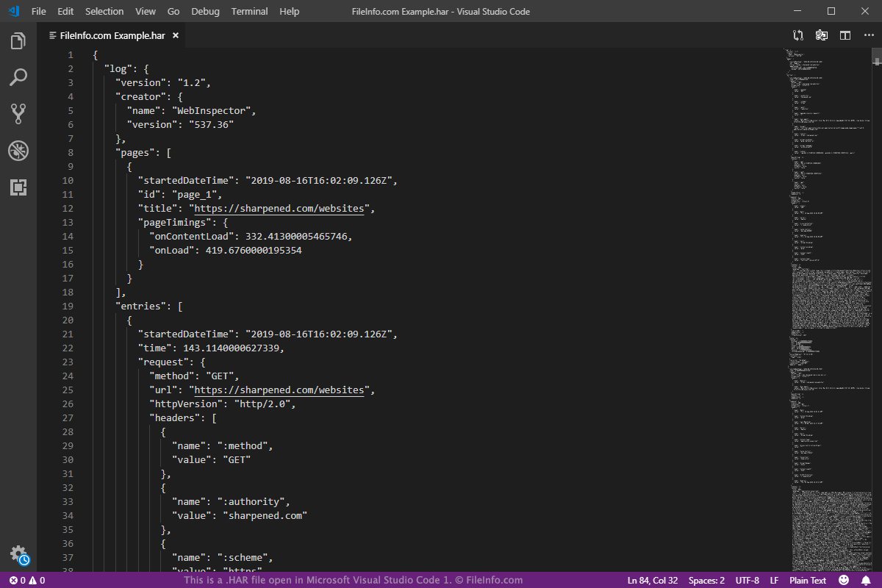Screen dimensions: 882x588
Task: Open the Debug menu in the menu bar
Action: 205,12
